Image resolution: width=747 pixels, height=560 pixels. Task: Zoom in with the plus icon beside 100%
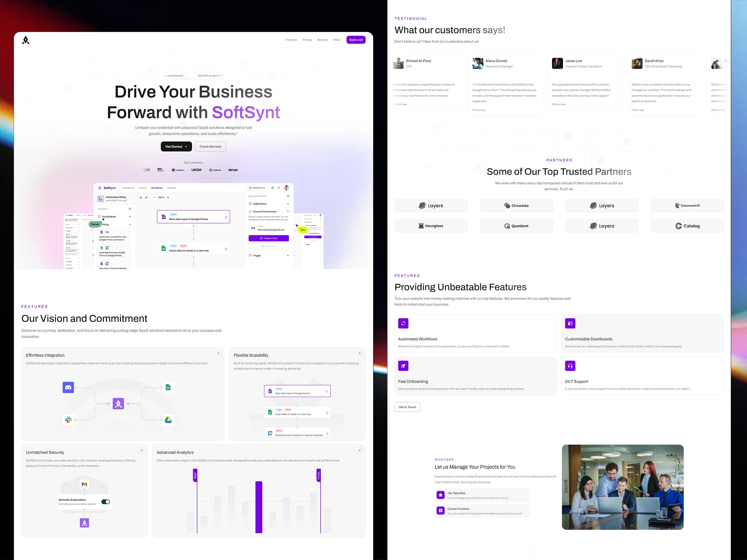point(168,198)
